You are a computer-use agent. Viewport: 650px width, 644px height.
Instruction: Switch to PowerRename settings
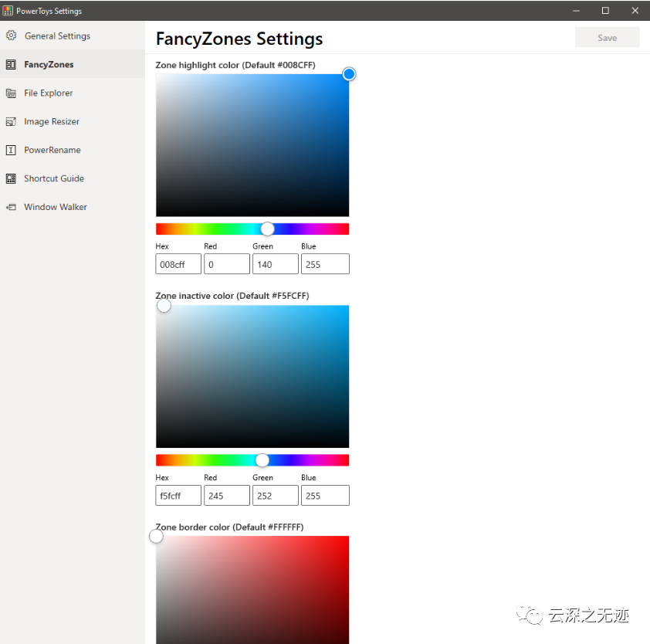pos(73,150)
